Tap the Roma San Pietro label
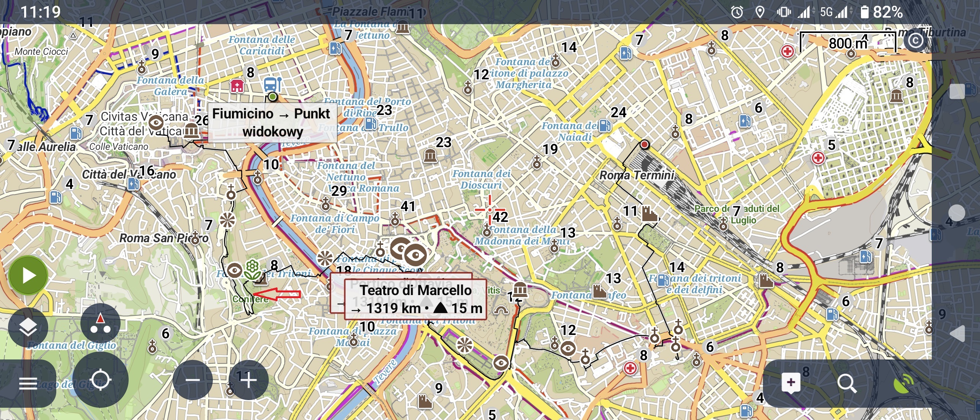 click(x=164, y=238)
